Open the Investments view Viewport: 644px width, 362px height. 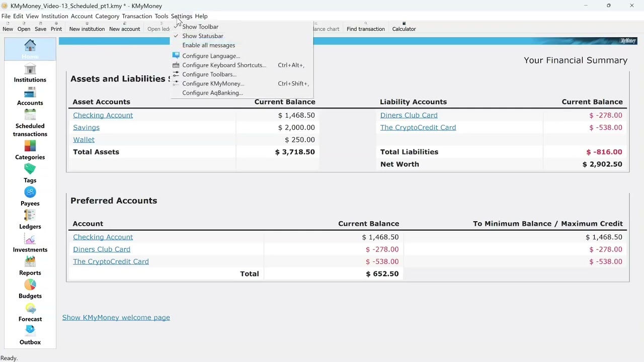[x=30, y=243]
